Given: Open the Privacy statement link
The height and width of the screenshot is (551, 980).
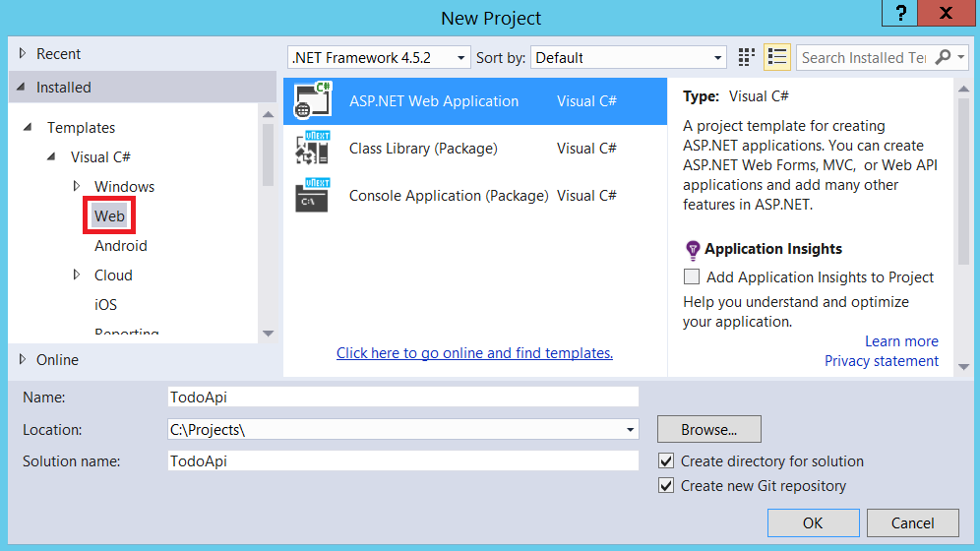Looking at the screenshot, I should [882, 361].
